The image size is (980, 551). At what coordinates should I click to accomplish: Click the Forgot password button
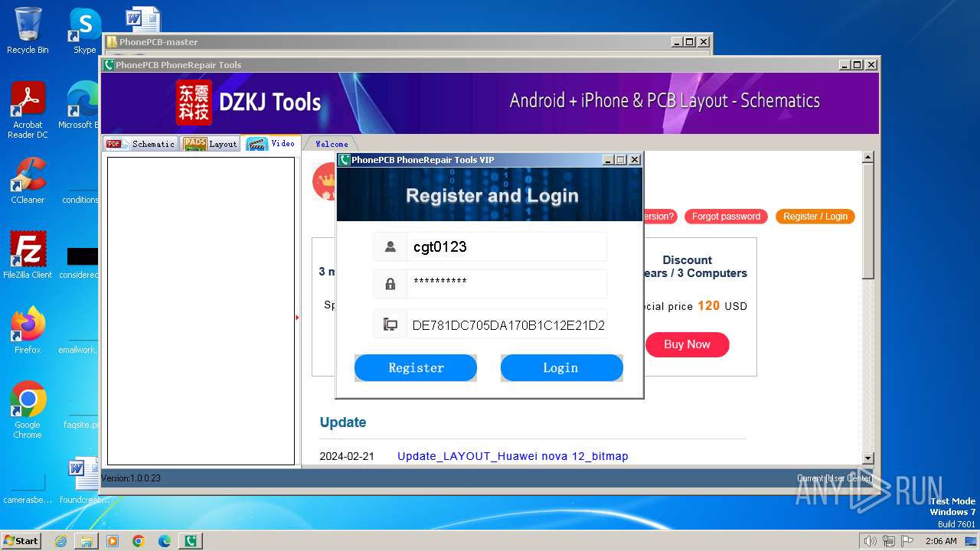[726, 217]
